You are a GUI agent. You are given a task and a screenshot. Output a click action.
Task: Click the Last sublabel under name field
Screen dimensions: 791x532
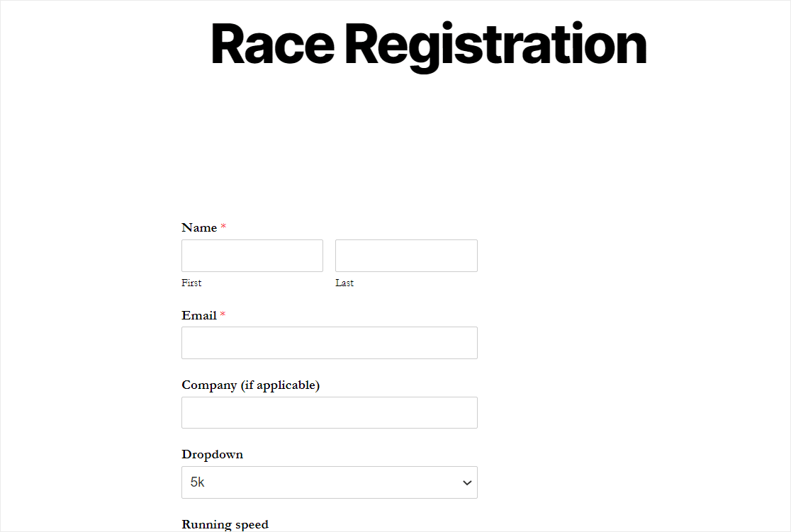tap(344, 283)
